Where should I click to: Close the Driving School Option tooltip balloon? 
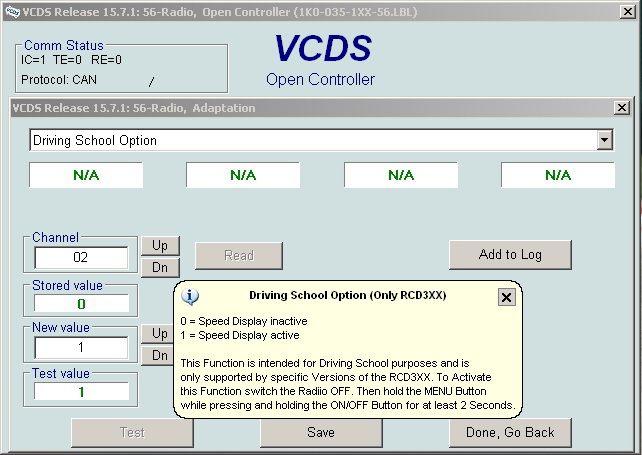click(x=506, y=297)
